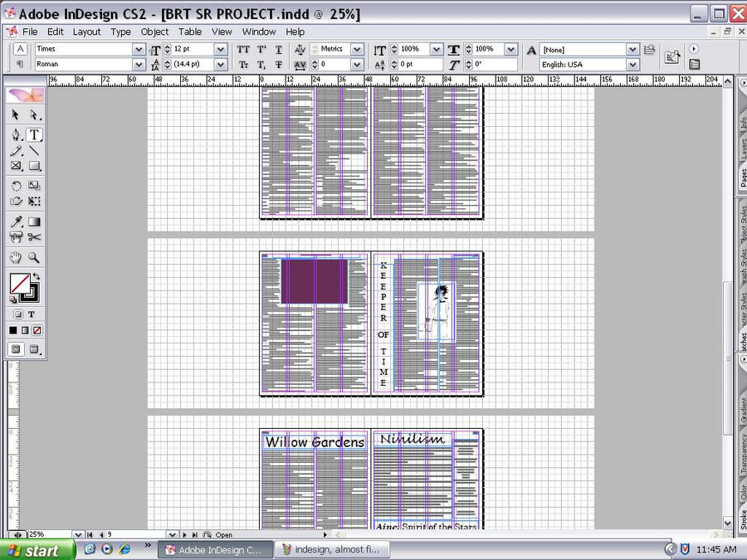
Task: Go to the next page
Action: tap(185, 535)
